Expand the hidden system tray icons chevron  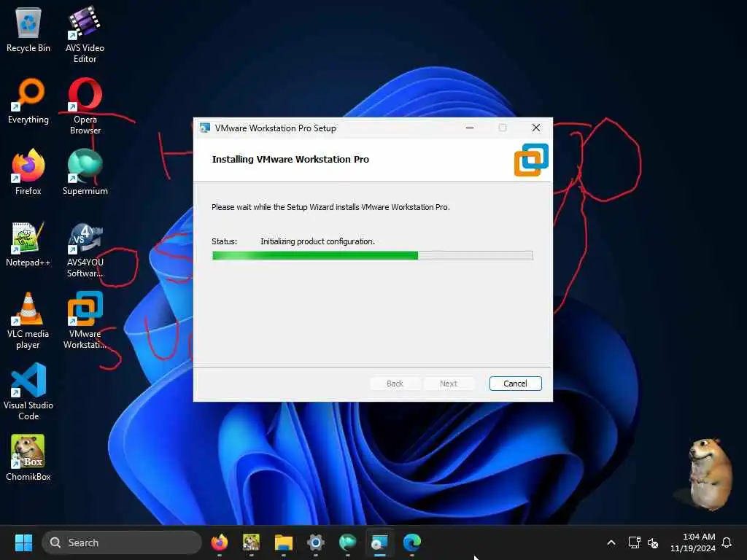pos(611,542)
